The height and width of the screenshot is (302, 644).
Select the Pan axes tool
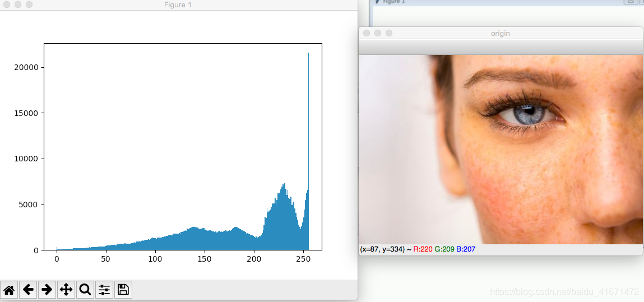(66, 290)
